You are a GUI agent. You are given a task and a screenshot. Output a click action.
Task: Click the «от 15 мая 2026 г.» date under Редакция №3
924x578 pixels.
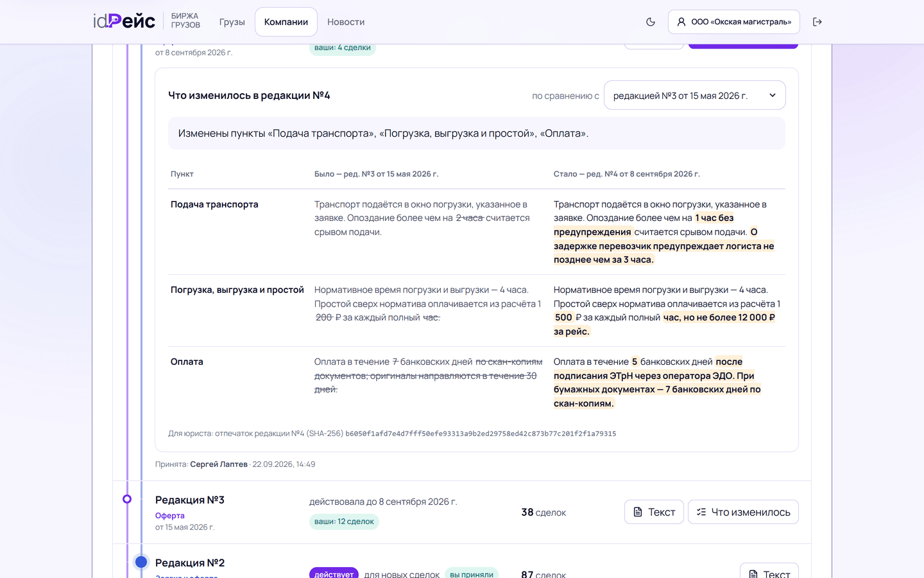[x=185, y=527]
